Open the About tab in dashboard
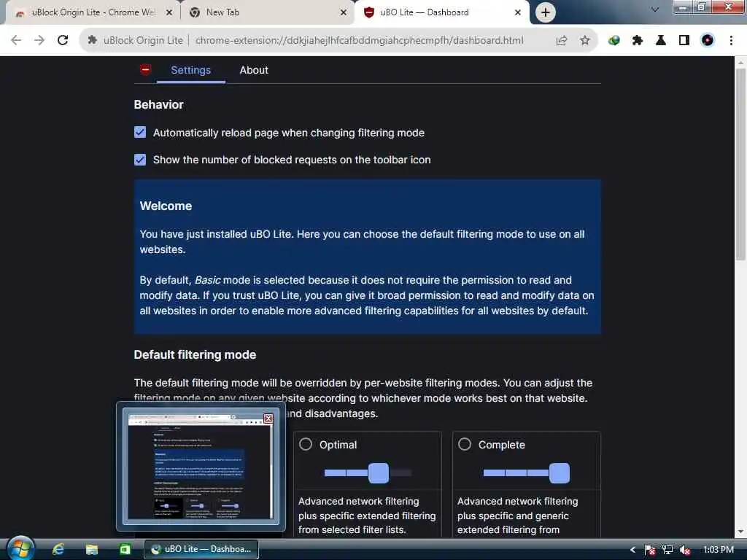Screen dimensions: 747x560 (x=254, y=70)
